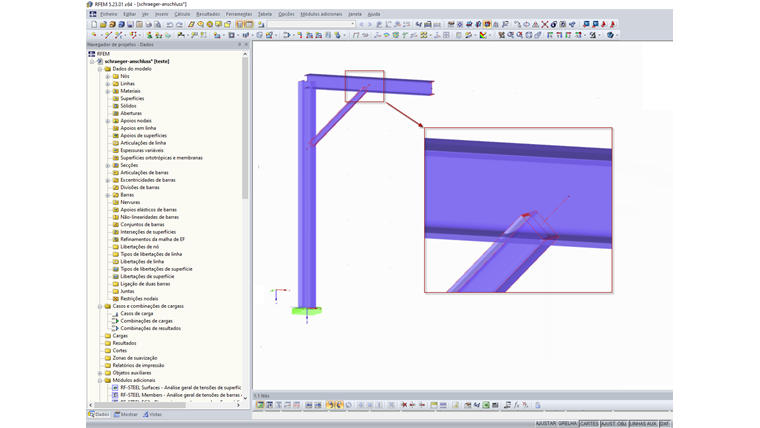Select RF-STEEL Surfaces module item
The image size is (760, 428).
(180, 388)
